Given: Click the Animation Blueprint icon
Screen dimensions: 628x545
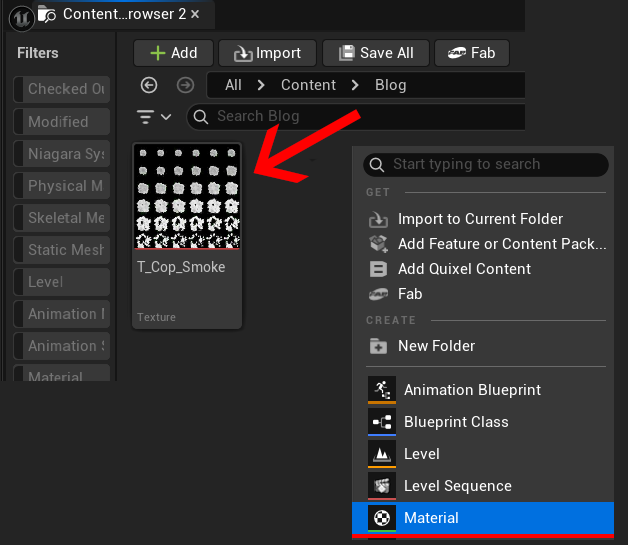Looking at the screenshot, I should [381, 390].
